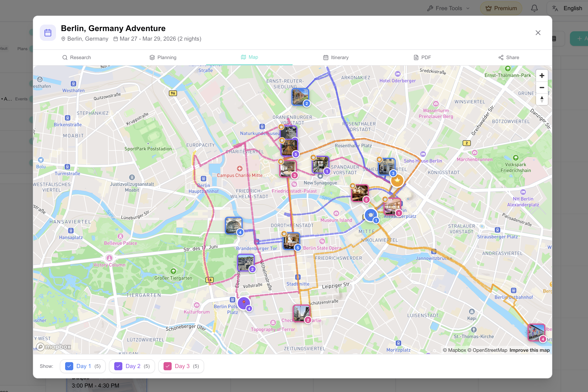This screenshot has width=588, height=392.
Task: Click the Premium upgrade button
Action: click(501, 8)
